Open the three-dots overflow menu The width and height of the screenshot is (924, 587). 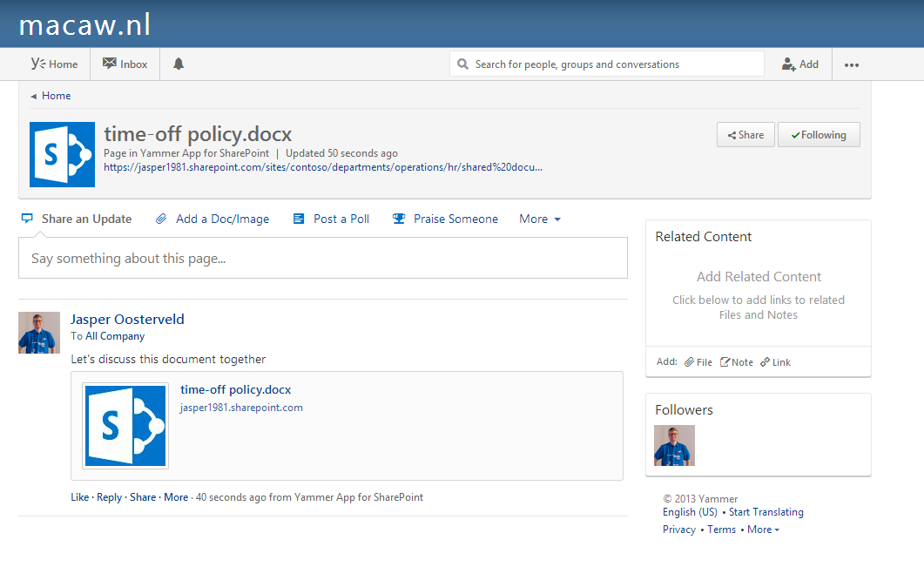[x=851, y=64]
